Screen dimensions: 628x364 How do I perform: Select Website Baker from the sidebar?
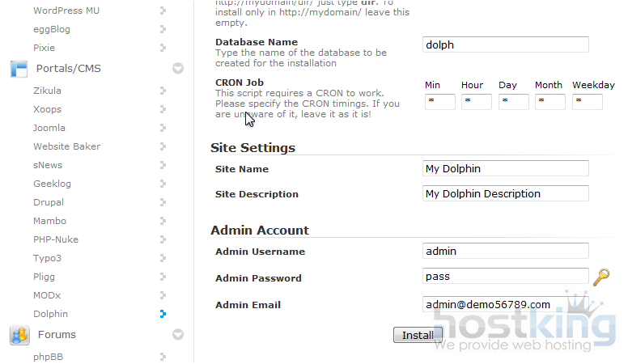point(66,146)
